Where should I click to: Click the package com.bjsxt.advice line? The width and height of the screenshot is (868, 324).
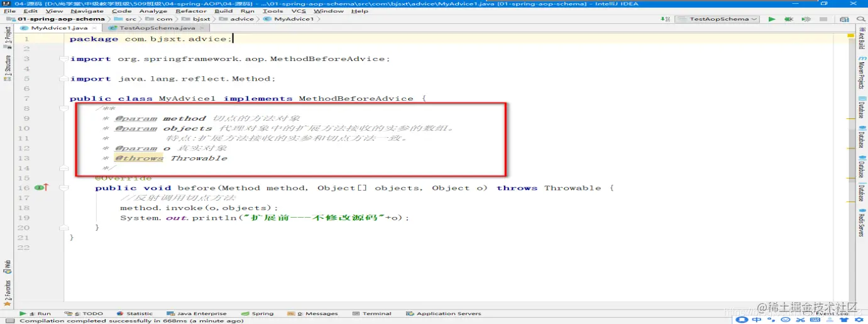click(151, 39)
